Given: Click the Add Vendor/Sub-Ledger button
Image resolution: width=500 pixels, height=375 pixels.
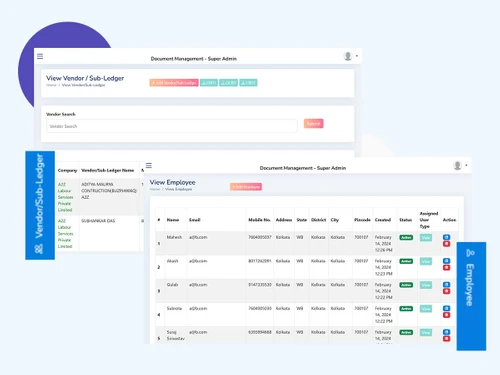Looking at the screenshot, I should pos(174,83).
